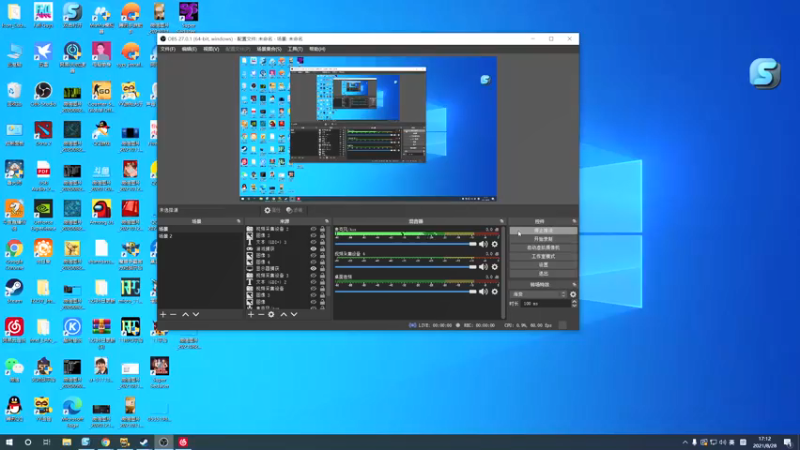Open the Steam desktop icon
The width and height of the screenshot is (800, 450).
[x=14, y=291]
